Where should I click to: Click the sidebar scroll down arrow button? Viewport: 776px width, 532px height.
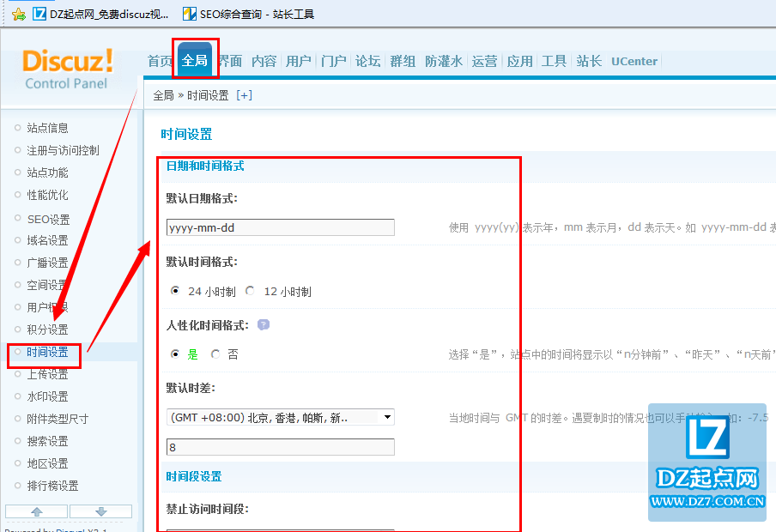coord(100,511)
